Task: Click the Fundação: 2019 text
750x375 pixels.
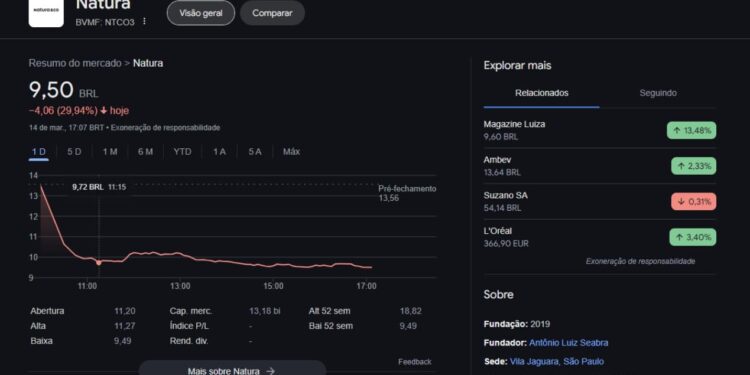Action: [x=517, y=324]
